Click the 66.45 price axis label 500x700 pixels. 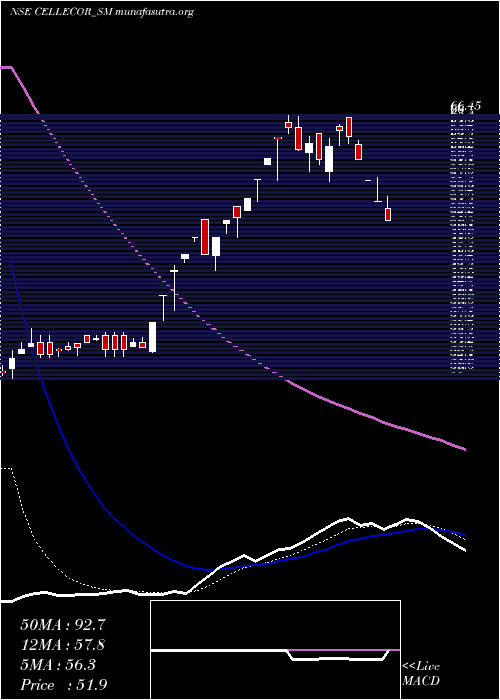click(466, 106)
